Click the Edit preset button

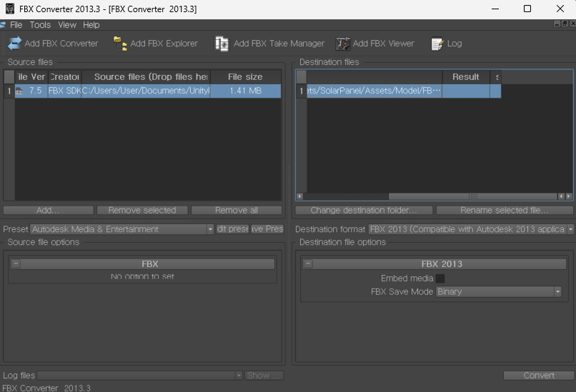232,229
